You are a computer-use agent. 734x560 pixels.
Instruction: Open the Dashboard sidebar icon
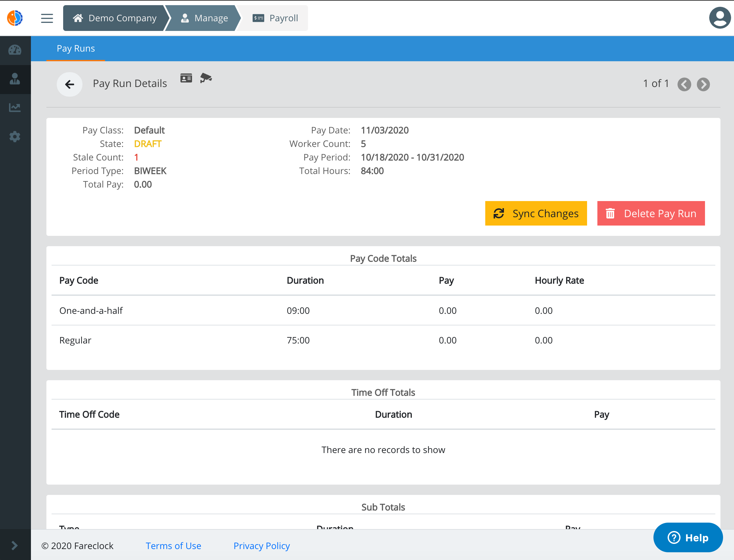pyautogui.click(x=15, y=50)
